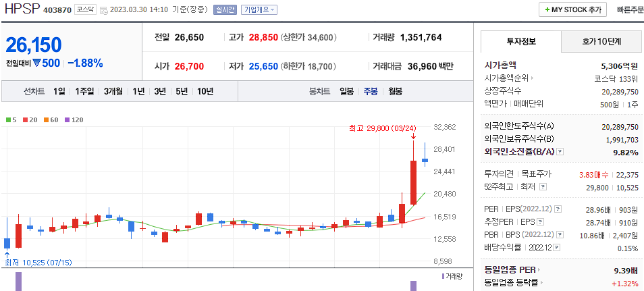Click orange 60-day moving average swatch
Viewport: 644px width, 291px height.
tap(46, 120)
